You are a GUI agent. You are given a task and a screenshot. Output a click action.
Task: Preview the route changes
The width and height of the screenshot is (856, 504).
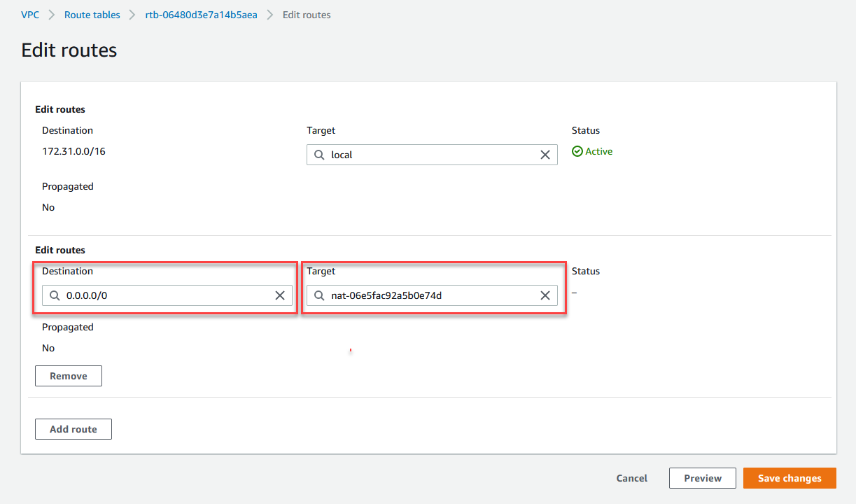click(x=703, y=478)
